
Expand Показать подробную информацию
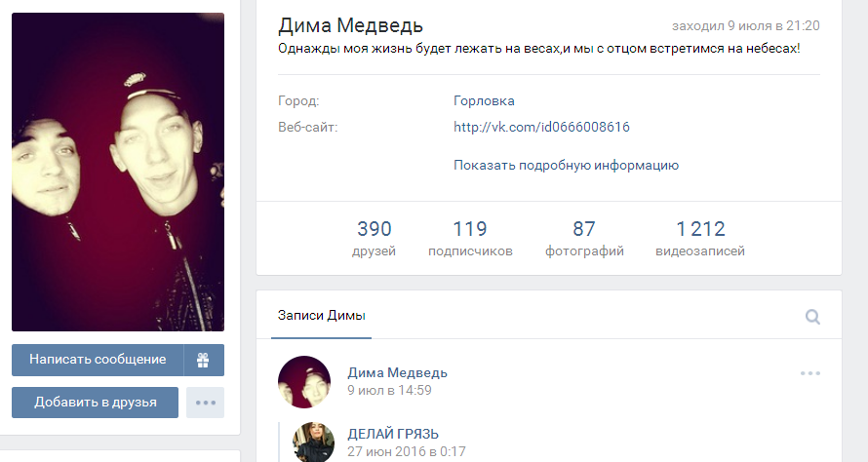(566, 166)
